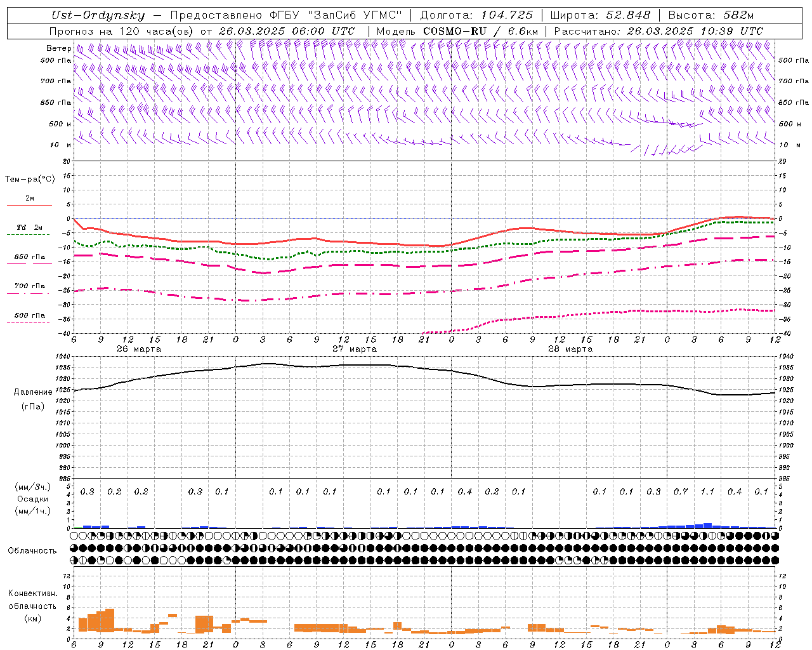Image resolution: width=812 pixels, height=650 pixels.
Task: Select the 'Долгота: 104.725' longitude value
Action: (476, 15)
